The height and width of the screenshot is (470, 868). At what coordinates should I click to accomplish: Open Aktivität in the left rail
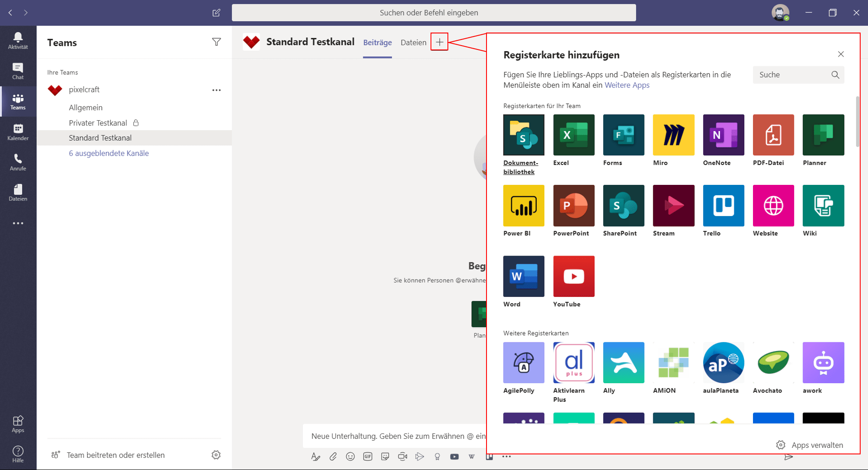(x=18, y=41)
